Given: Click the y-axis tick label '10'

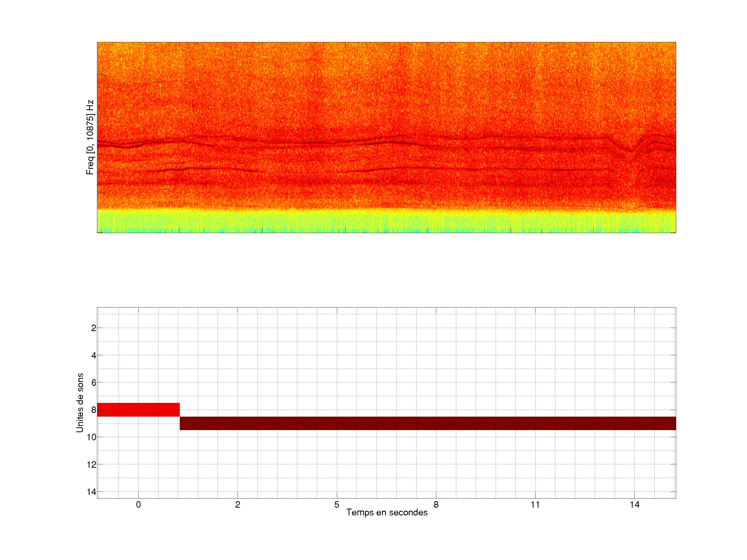Looking at the screenshot, I should click(x=92, y=437).
